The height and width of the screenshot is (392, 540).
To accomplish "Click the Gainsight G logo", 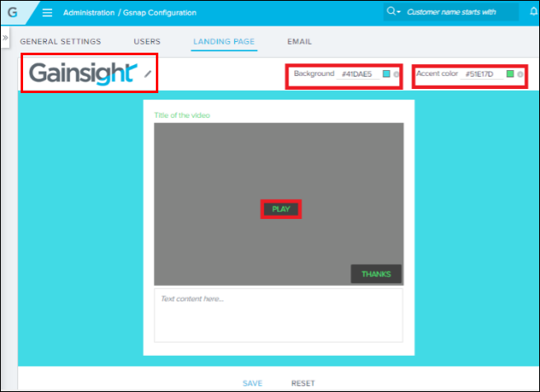I will click(12, 12).
